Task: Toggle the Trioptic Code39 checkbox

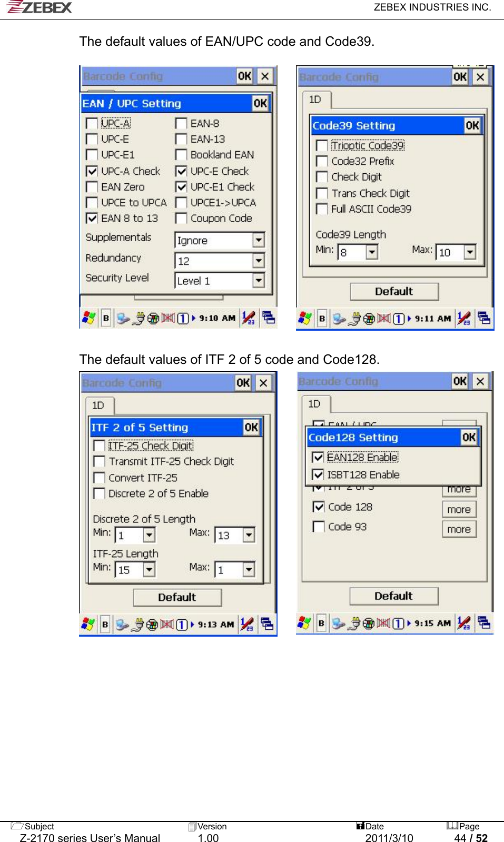Action: (x=322, y=145)
